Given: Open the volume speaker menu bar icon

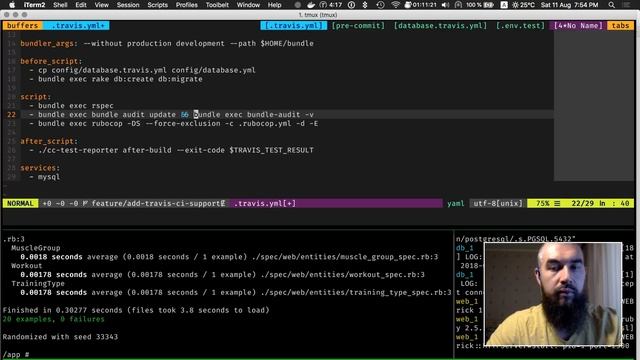Looking at the screenshot, I should (445, 5).
